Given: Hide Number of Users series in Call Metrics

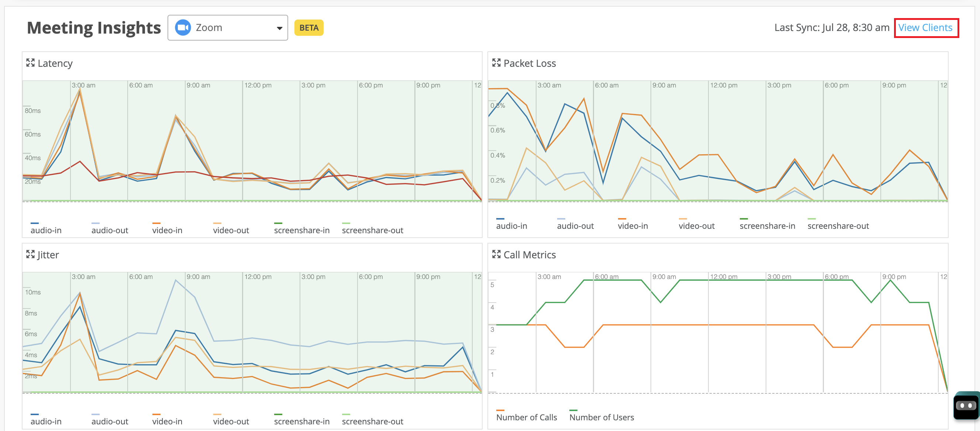Looking at the screenshot, I should tap(601, 417).
